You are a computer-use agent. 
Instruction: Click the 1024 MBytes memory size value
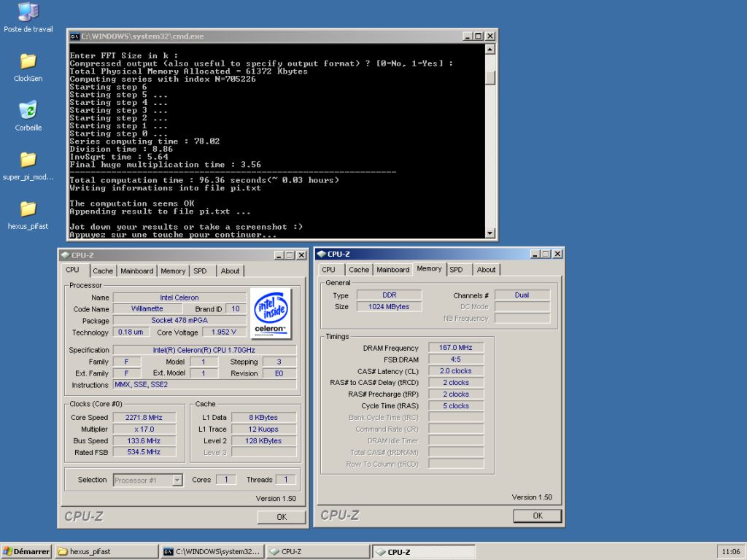(x=390, y=307)
